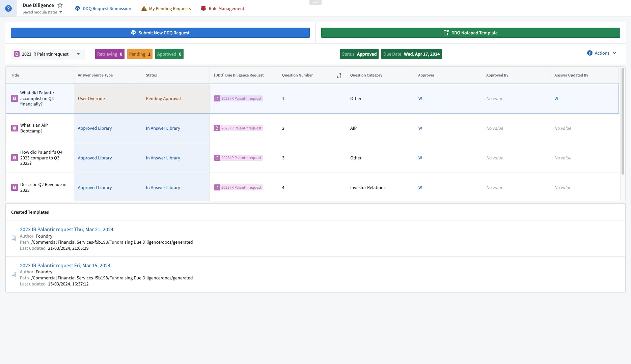Open the DDQ Notepad Template button
This screenshot has width=631, height=364.
tap(471, 33)
